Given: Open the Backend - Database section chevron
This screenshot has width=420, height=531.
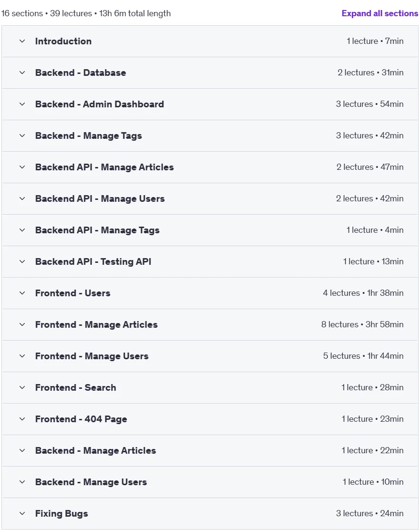Looking at the screenshot, I should coord(22,73).
